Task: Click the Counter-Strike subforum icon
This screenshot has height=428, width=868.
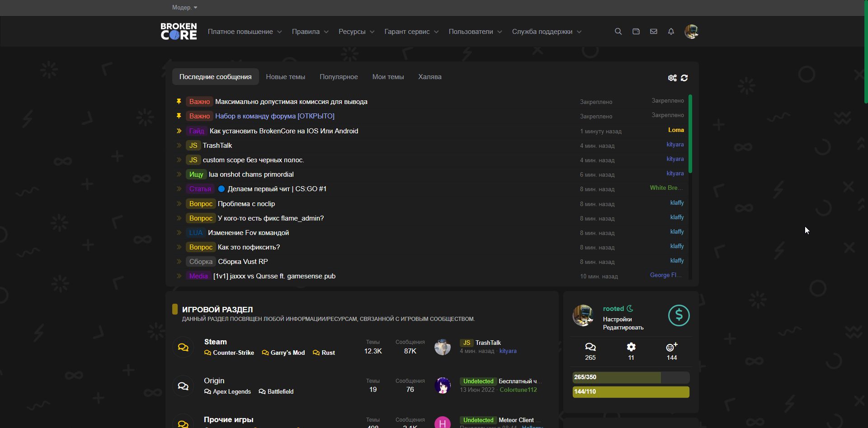Action: pyautogui.click(x=208, y=353)
